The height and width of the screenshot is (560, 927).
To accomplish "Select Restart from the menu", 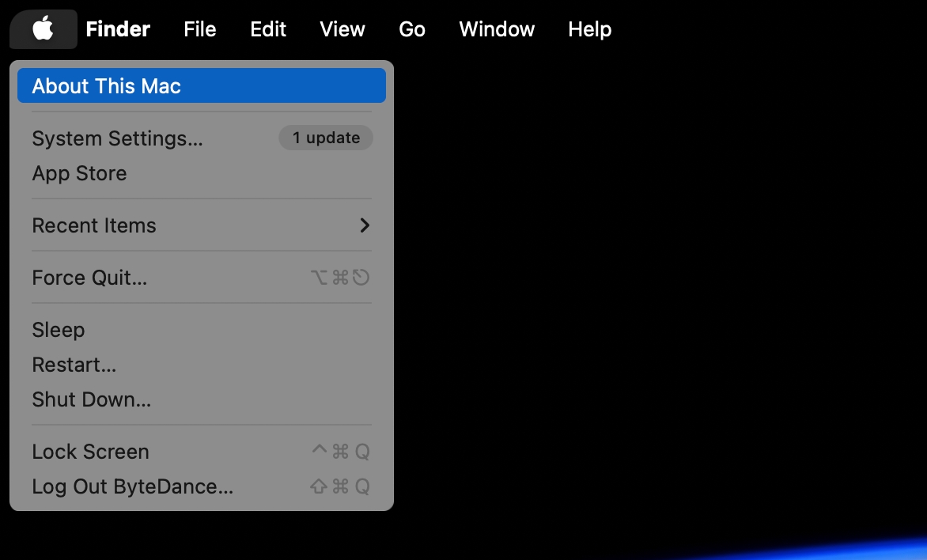I will coord(74,365).
